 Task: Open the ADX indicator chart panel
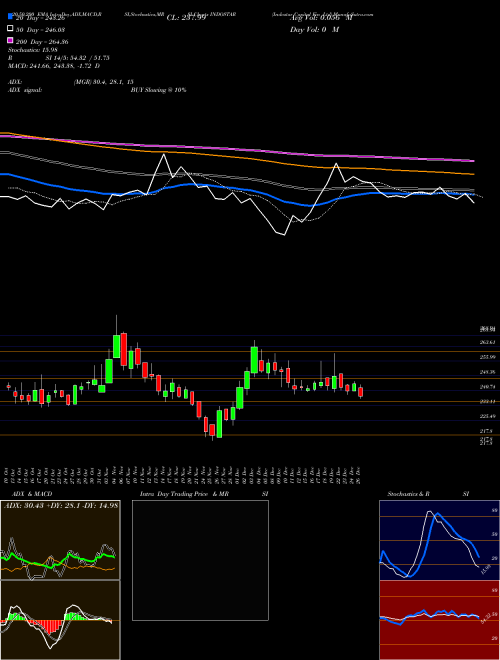pos(60,540)
